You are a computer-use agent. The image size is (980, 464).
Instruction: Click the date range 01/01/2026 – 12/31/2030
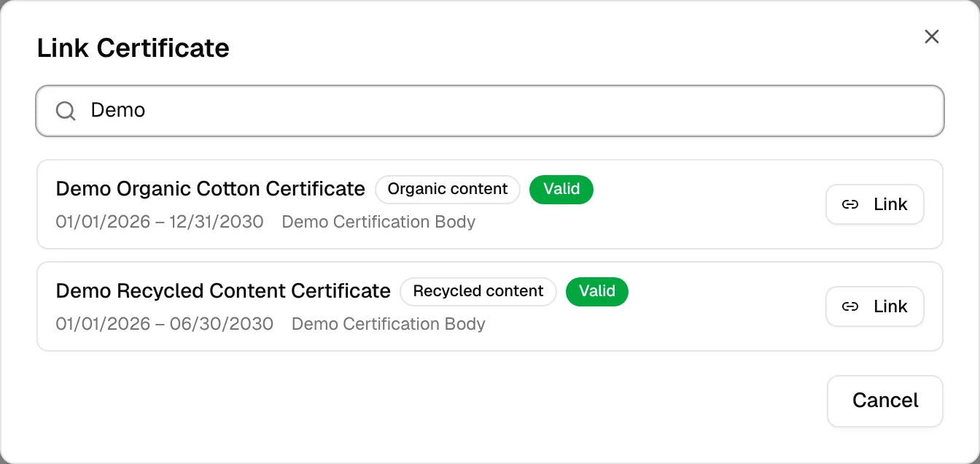pyautogui.click(x=160, y=222)
